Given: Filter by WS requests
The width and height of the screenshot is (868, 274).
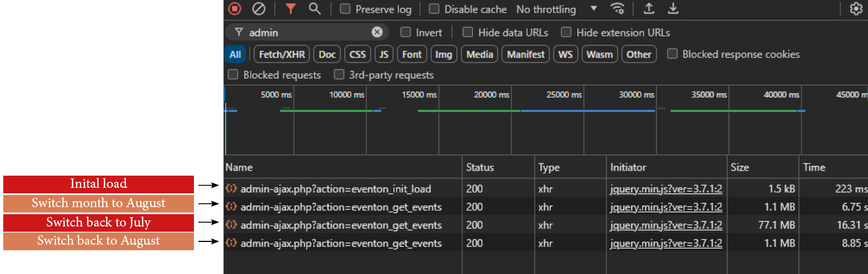Looking at the screenshot, I should tap(565, 54).
